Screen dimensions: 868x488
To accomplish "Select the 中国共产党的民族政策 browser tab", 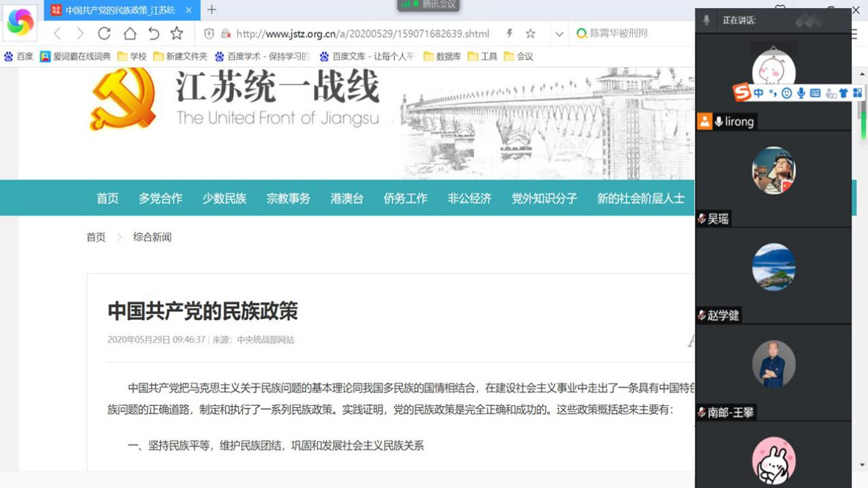I will click(x=122, y=10).
